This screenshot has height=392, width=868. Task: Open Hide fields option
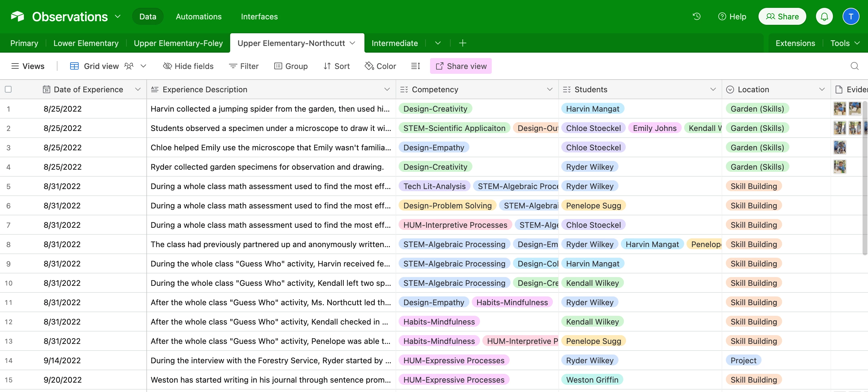(188, 66)
